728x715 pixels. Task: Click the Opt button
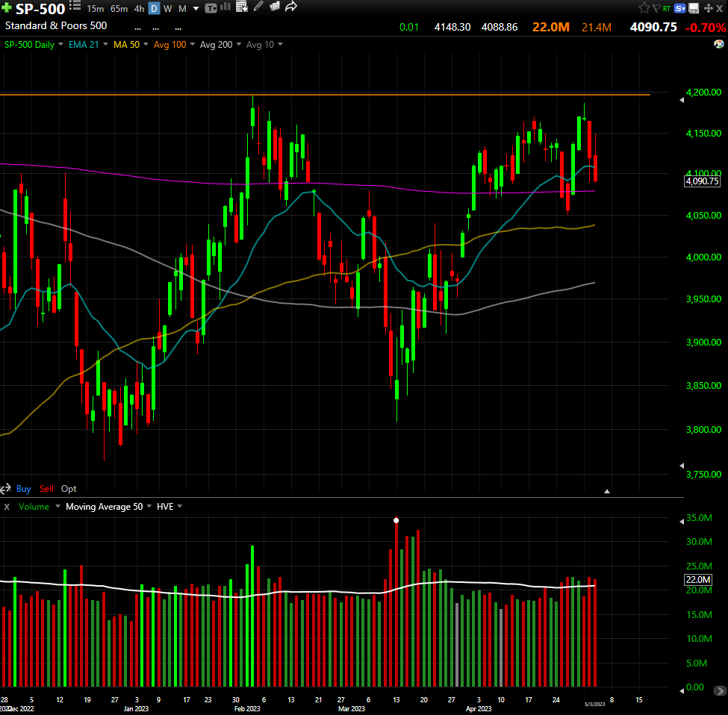69,489
